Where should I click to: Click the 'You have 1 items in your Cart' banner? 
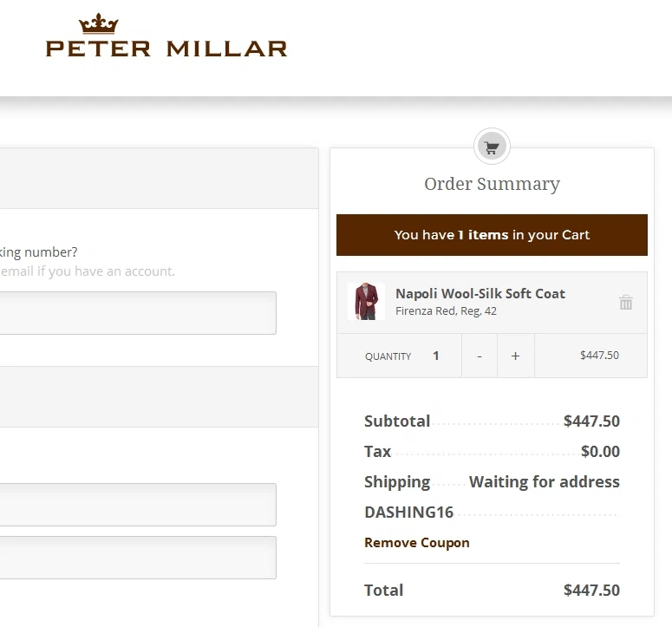492,235
